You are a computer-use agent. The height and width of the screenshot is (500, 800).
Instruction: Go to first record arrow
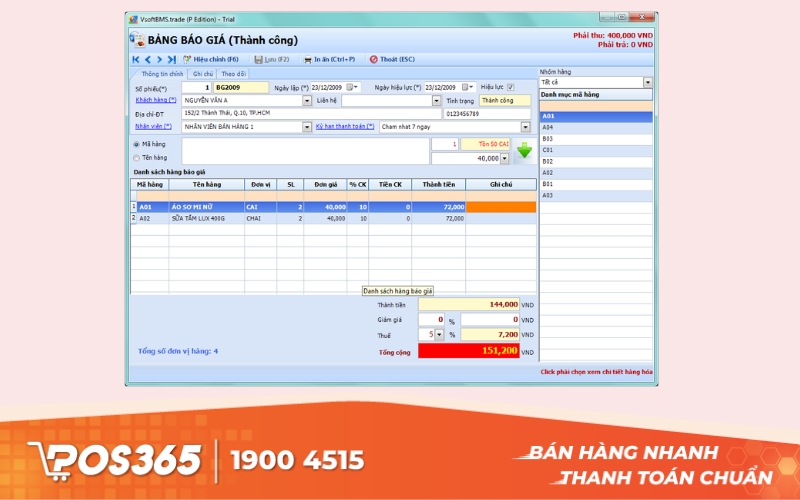[136, 60]
